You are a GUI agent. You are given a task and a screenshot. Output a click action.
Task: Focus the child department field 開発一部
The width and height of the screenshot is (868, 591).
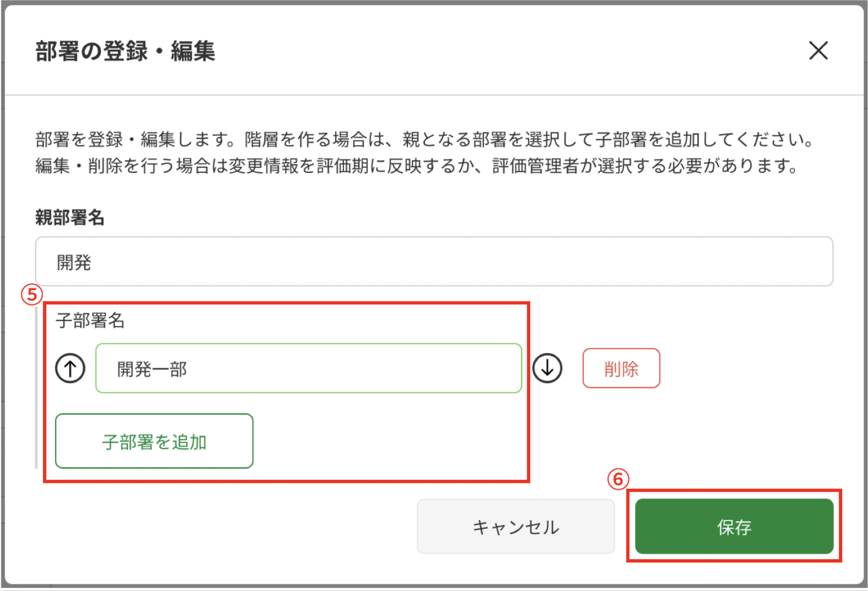pos(309,368)
